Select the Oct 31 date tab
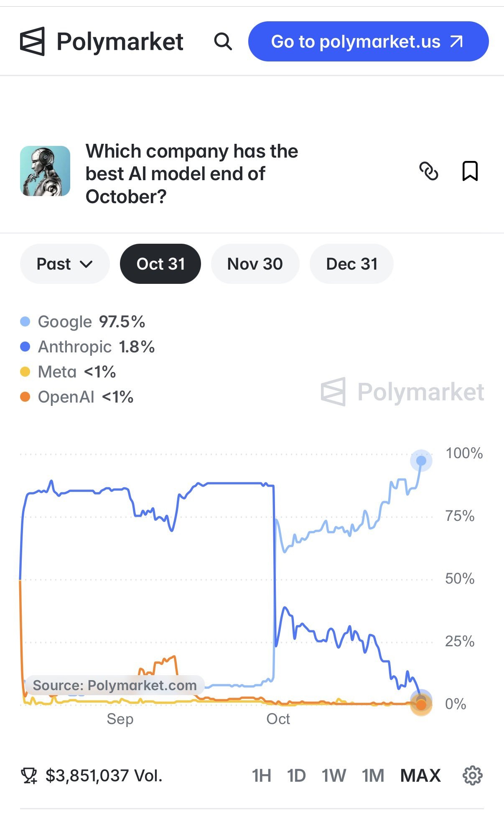504x816 pixels. tap(160, 264)
